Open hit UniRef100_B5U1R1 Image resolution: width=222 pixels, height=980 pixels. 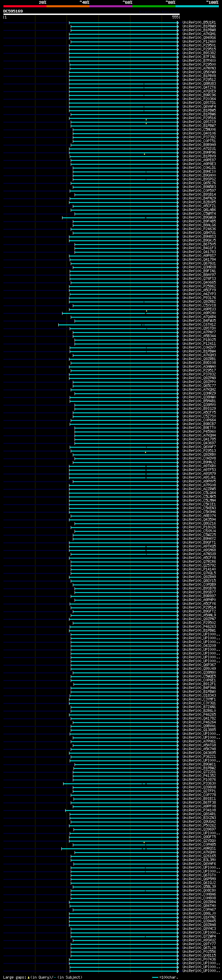point(199,23)
